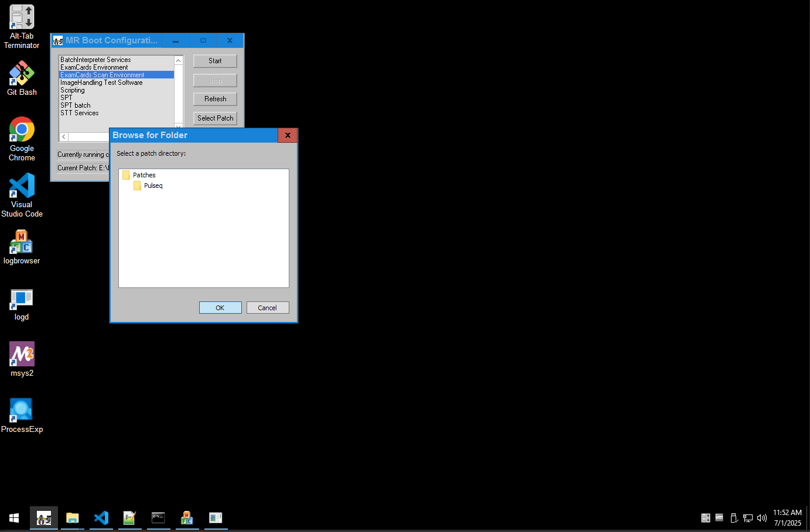Click the Patches folder icon
Viewport: 810px width, 532px height.
click(126, 175)
